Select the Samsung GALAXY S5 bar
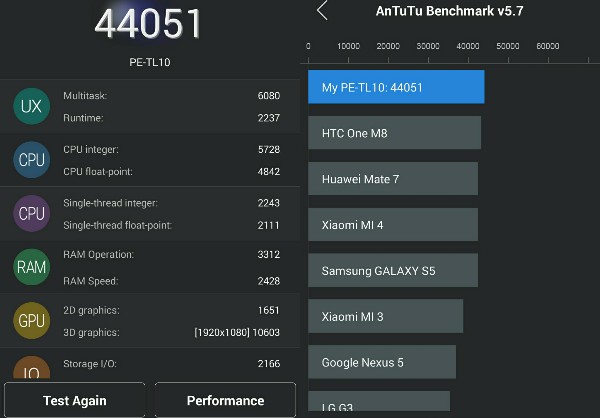The image size is (600, 418). click(x=393, y=270)
